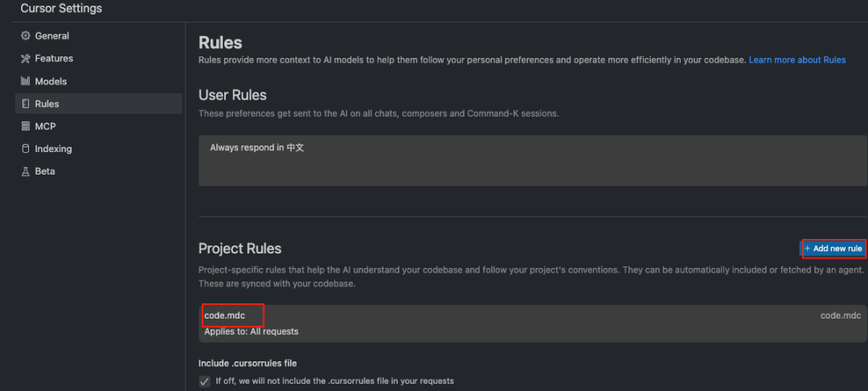Show the Beta settings section

[45, 171]
